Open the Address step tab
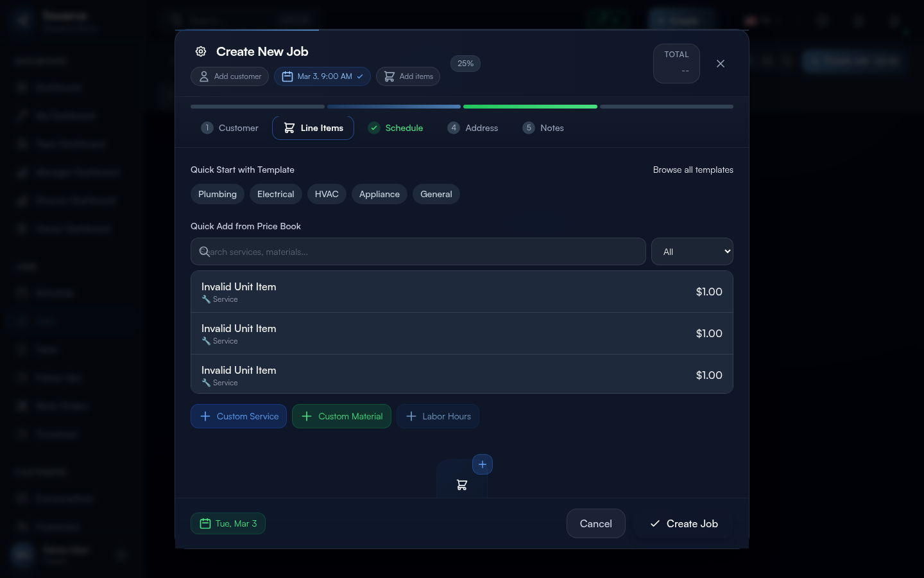Viewport: 924px width, 578px height. [473, 128]
